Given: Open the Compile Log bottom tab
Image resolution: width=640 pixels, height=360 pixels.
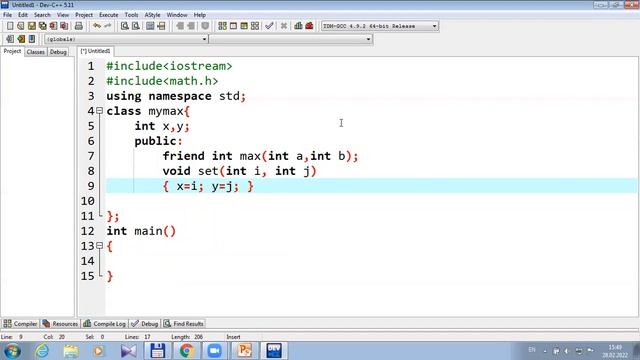Looking at the screenshot, I should click(104, 324).
